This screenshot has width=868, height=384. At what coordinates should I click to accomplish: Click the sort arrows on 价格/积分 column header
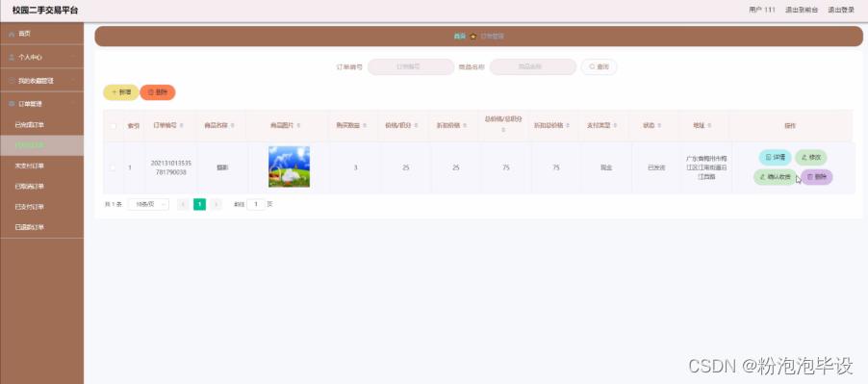[x=417, y=126]
